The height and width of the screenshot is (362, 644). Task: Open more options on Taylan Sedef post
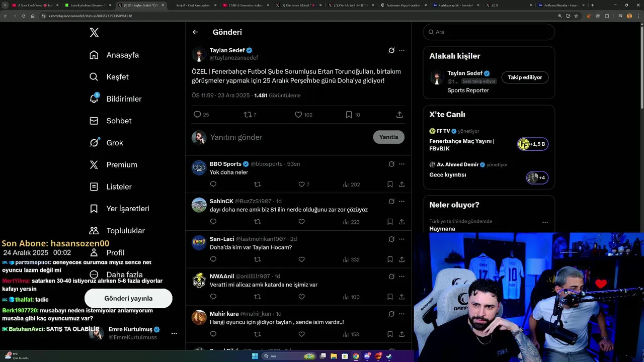401,50
